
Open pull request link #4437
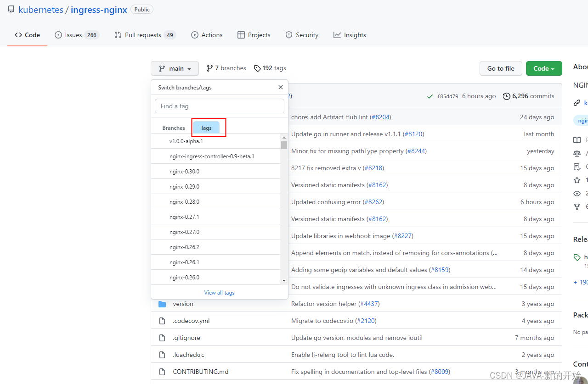tap(369, 304)
